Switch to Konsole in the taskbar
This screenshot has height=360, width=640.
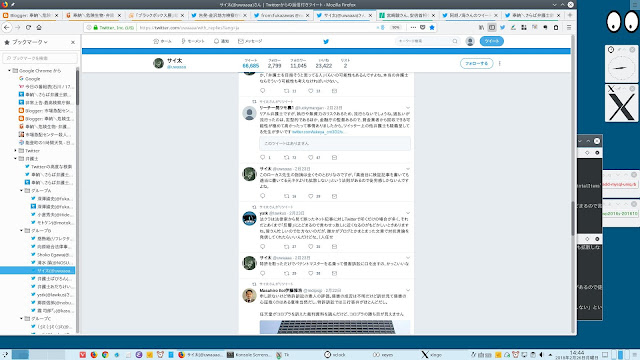[249, 355]
